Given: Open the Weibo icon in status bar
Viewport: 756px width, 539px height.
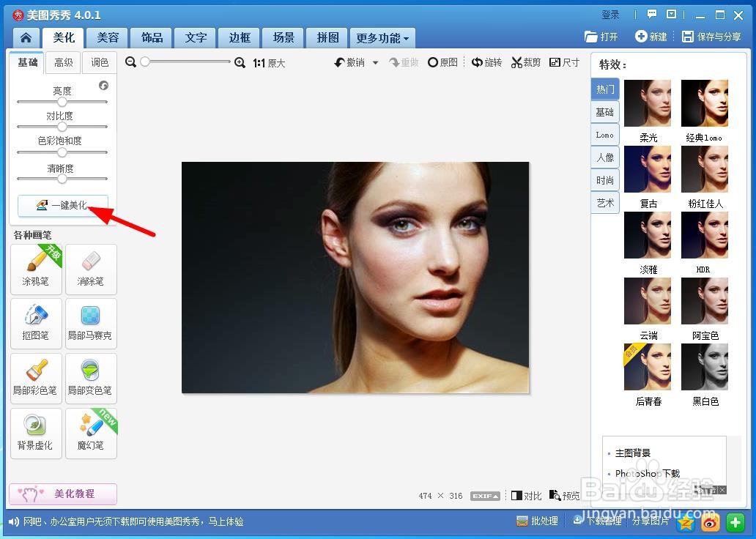Looking at the screenshot, I should point(710,521).
